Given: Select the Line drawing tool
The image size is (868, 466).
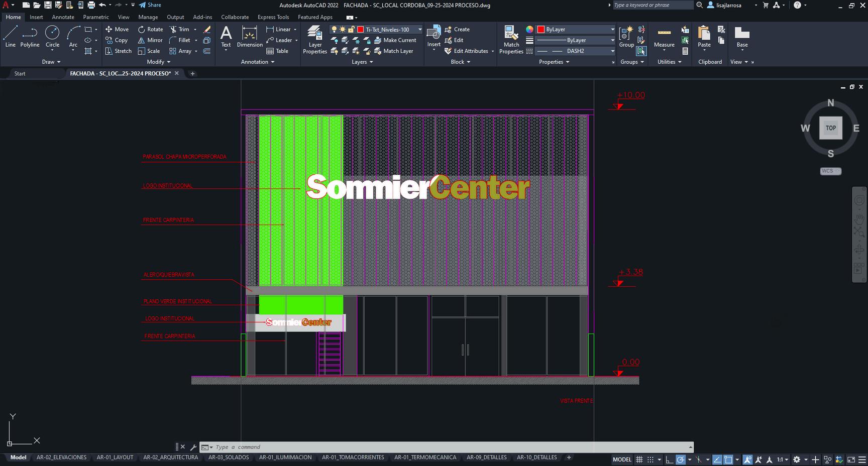Looking at the screenshot, I should 11,37.
